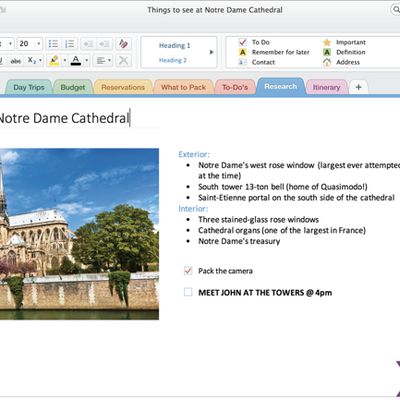This screenshot has height=400, width=400.
Task: Click Three stained-glass rose windows line
Action: [258, 219]
